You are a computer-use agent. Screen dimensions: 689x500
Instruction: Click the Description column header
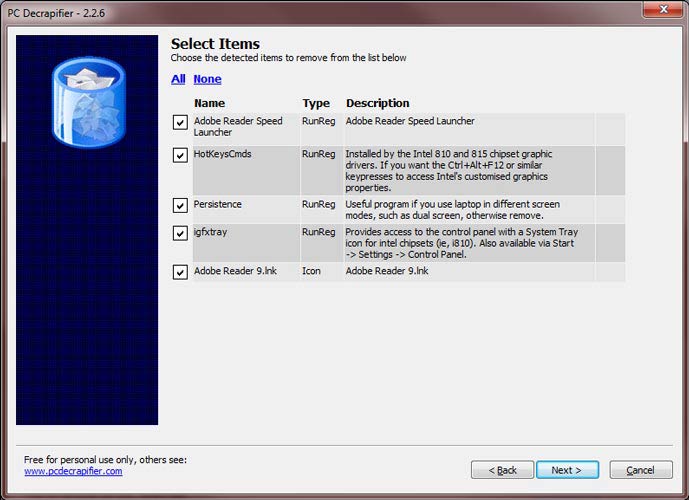pyautogui.click(x=377, y=103)
